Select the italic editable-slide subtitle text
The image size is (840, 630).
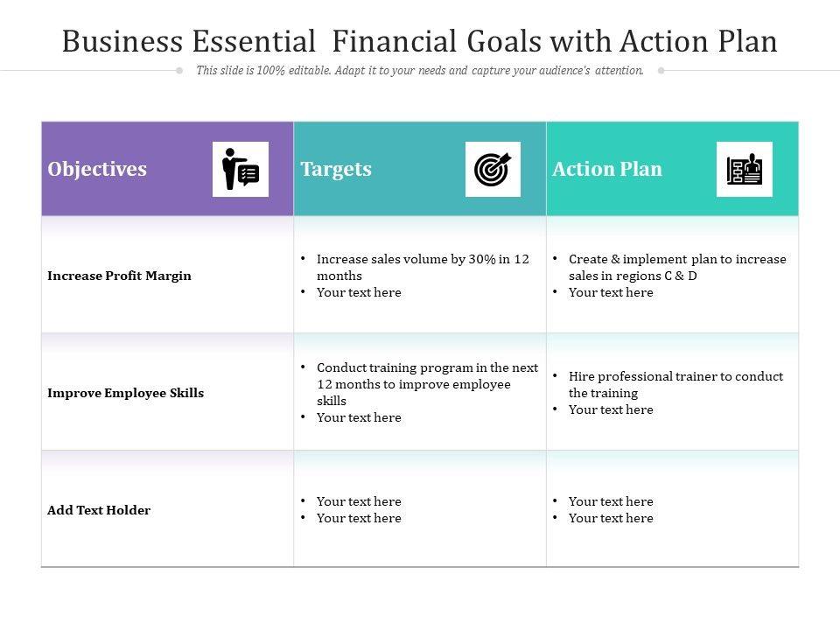coord(420,71)
